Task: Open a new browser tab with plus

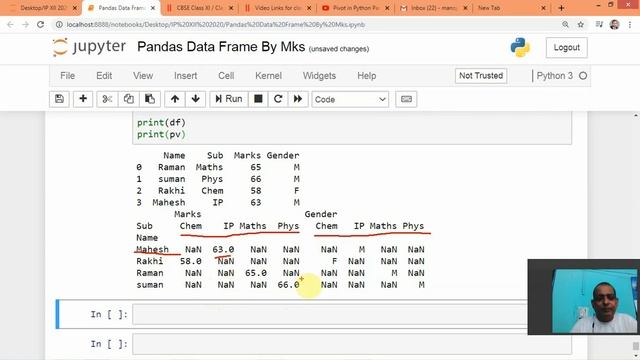Action: pos(561,8)
